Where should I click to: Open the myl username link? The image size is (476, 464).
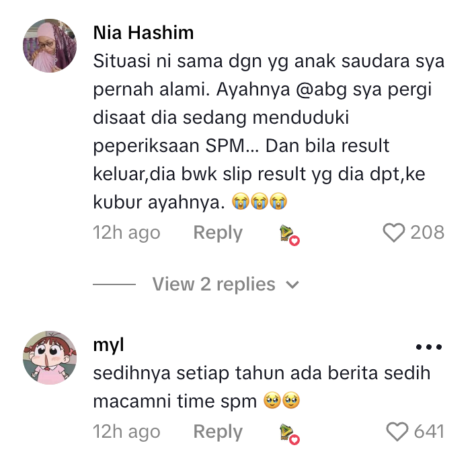(108, 346)
